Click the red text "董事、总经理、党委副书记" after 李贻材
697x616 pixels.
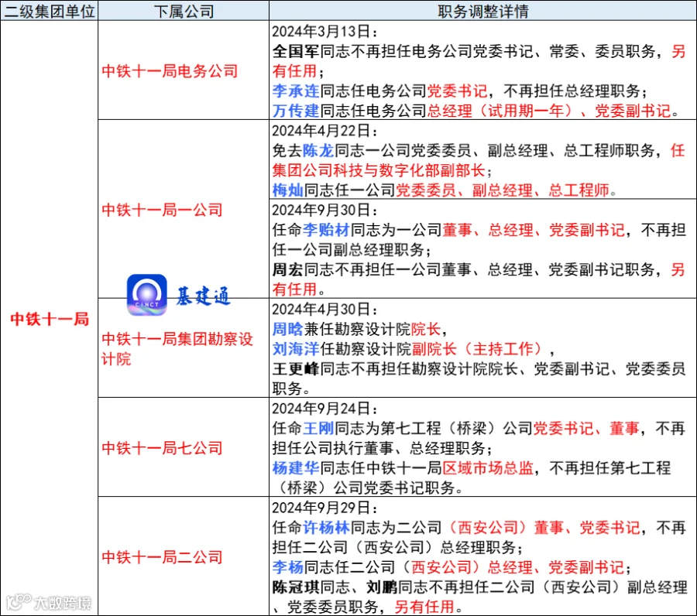tap(533, 230)
